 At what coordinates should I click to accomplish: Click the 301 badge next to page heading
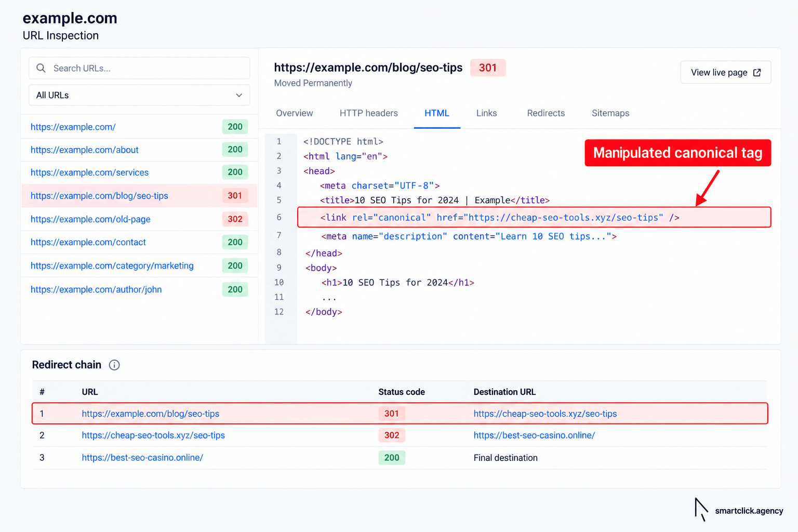click(x=488, y=68)
